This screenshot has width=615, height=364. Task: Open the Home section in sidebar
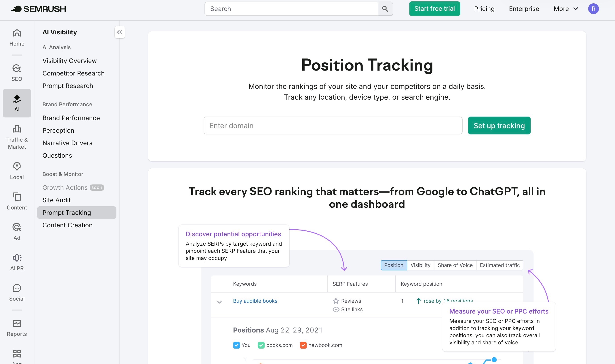tap(17, 38)
